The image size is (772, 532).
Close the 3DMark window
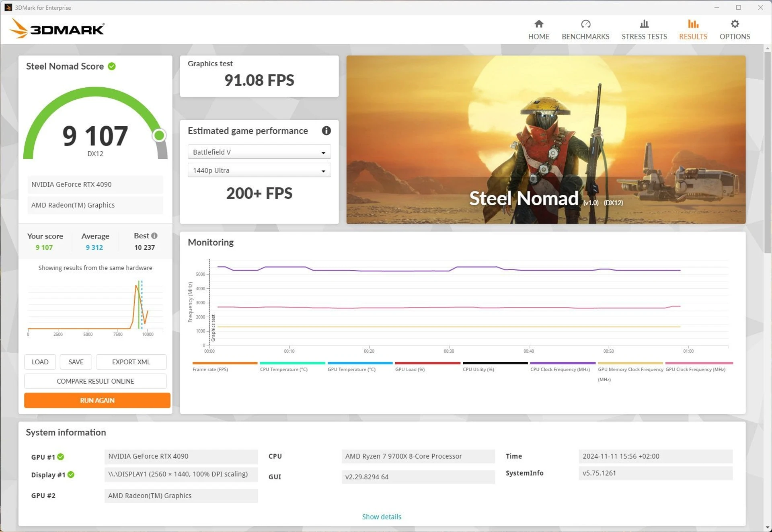(760, 7)
